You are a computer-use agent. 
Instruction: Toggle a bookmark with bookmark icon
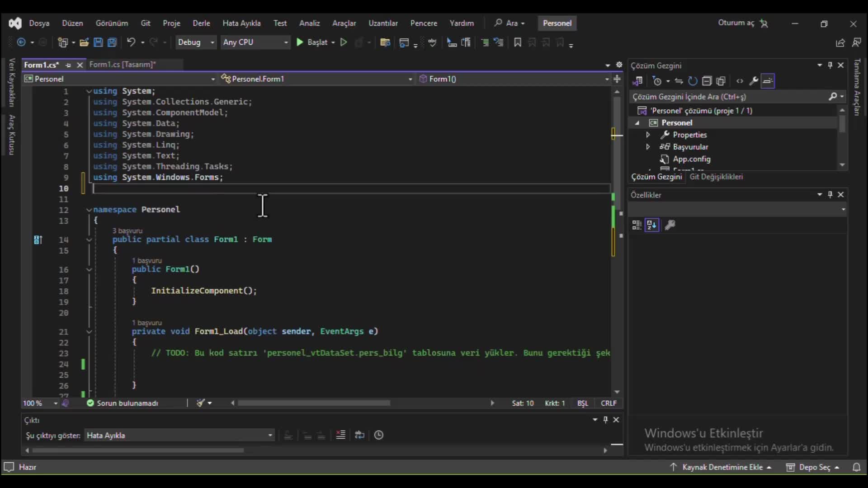point(518,42)
